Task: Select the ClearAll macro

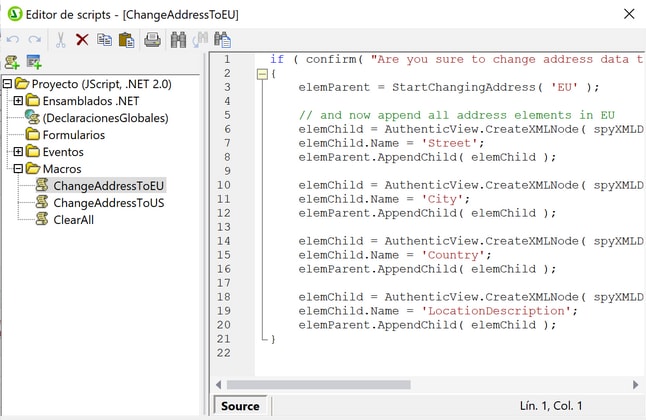Action: (73, 220)
